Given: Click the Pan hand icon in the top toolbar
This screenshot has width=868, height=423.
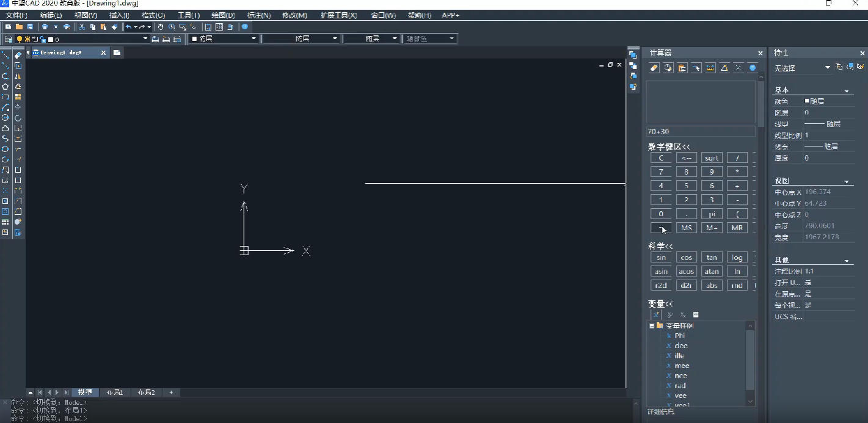Looking at the screenshot, I should point(161,27).
